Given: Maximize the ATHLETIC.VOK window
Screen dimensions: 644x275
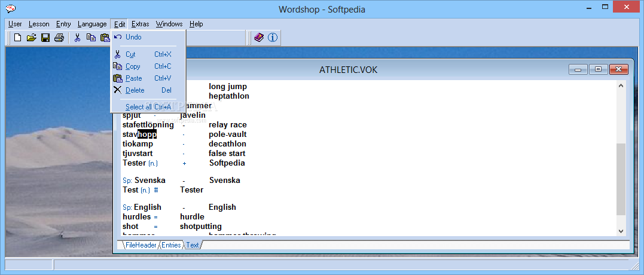Looking at the screenshot, I should (x=598, y=69).
